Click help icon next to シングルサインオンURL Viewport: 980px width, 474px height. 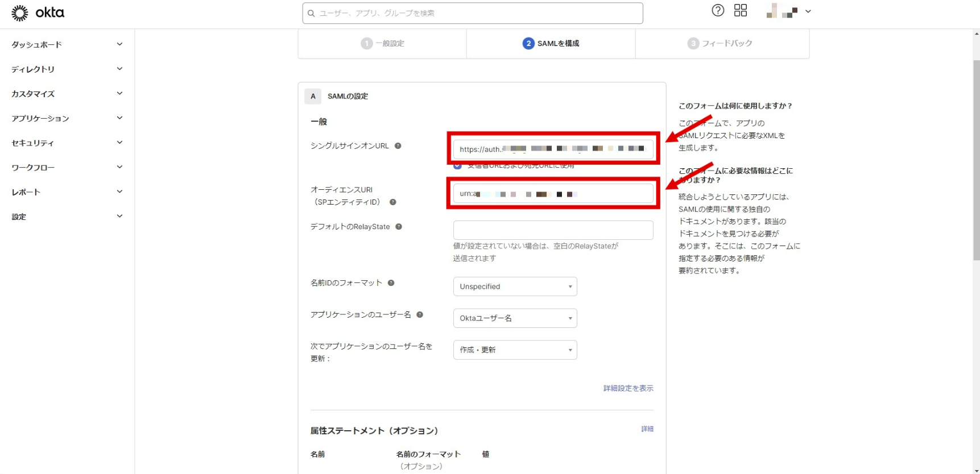[398, 146]
